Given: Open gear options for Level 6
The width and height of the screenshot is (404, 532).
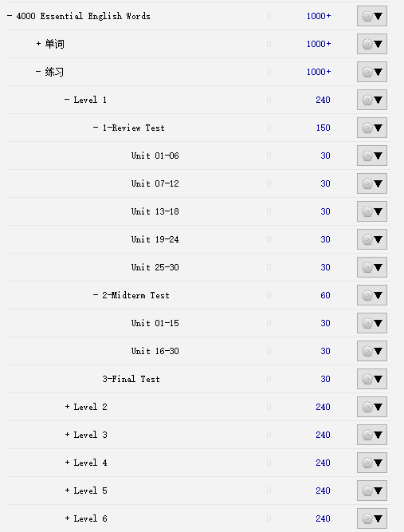Looking at the screenshot, I should [x=372, y=518].
